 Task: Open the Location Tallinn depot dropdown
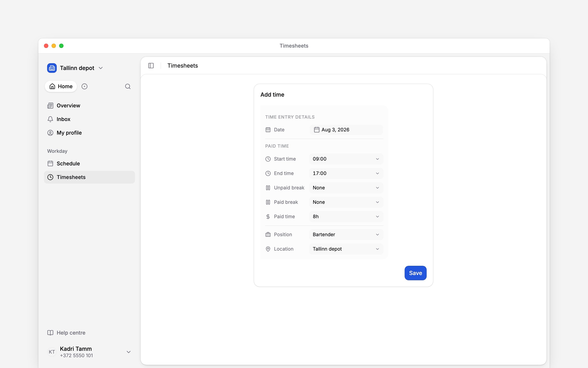pyautogui.click(x=346, y=249)
